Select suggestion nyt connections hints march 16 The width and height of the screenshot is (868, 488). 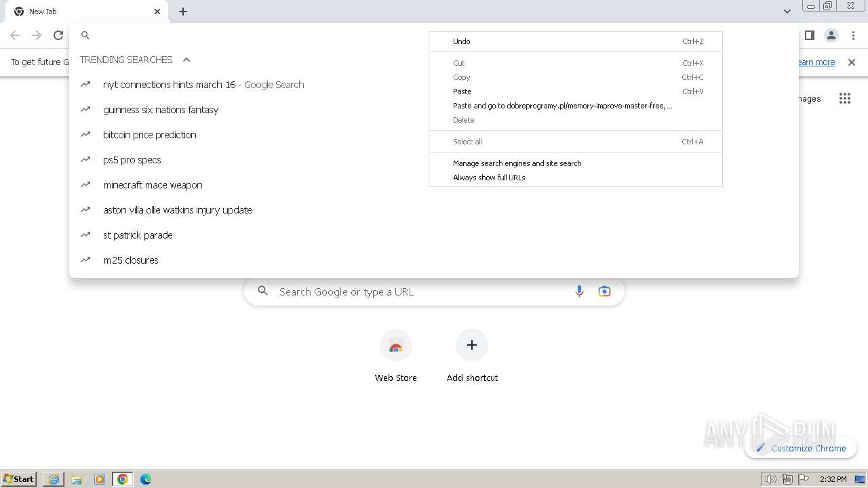coord(434,85)
